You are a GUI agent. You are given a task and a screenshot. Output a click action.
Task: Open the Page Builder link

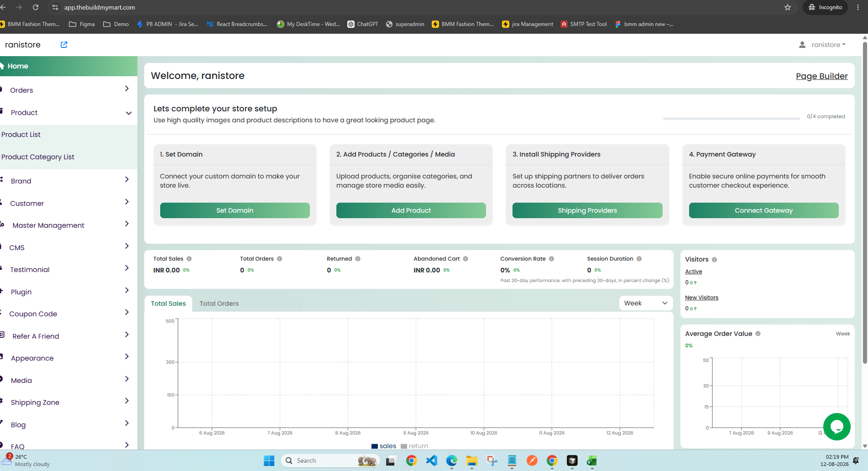(821, 76)
